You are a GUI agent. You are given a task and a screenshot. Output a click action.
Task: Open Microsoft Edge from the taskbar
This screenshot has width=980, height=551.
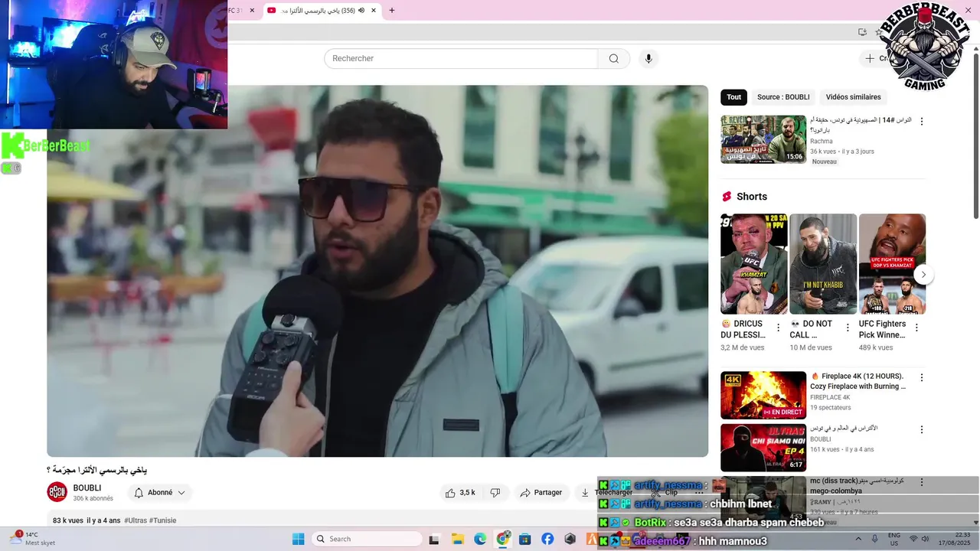[x=480, y=539]
